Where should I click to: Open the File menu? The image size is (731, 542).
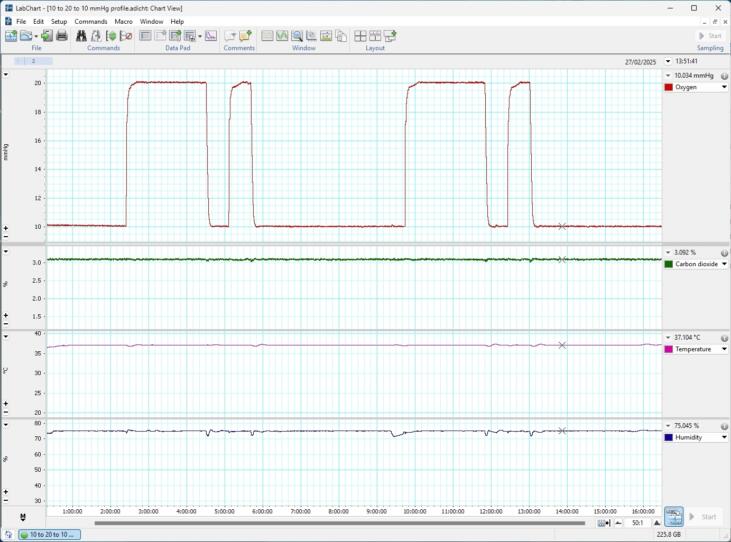tap(21, 21)
